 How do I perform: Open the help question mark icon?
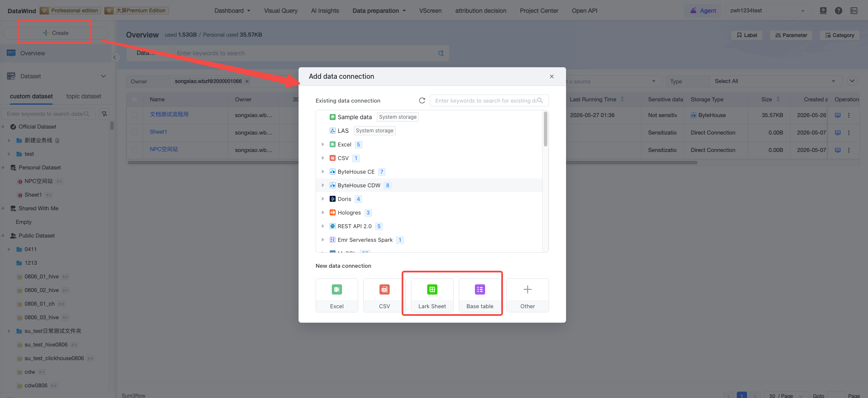[838, 11]
